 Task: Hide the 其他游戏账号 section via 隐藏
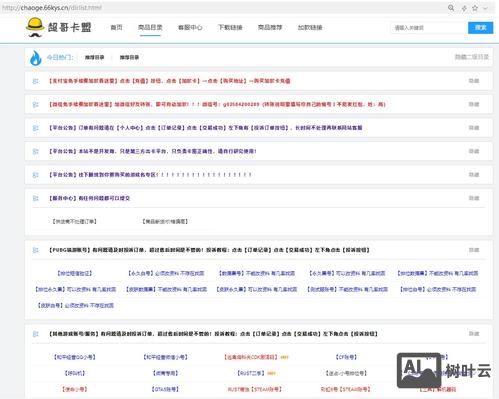point(474,334)
